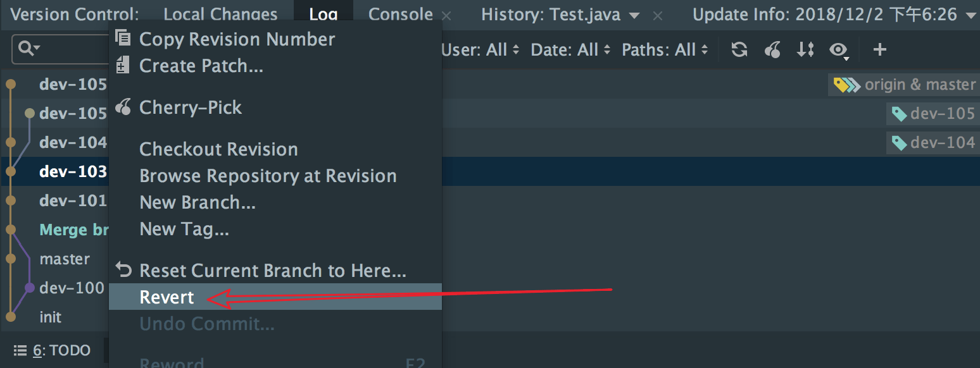Open the 6: TODO tool window

coord(53,350)
